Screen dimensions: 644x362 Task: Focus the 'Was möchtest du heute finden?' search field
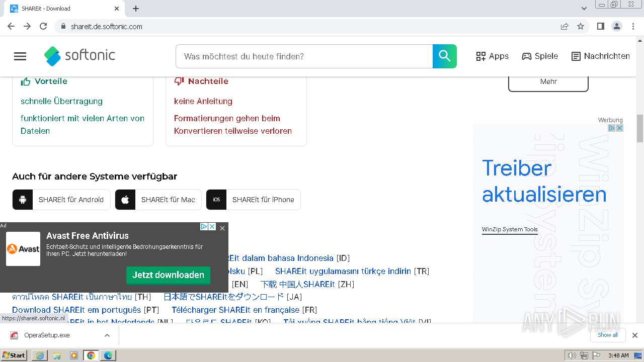pos(304,56)
